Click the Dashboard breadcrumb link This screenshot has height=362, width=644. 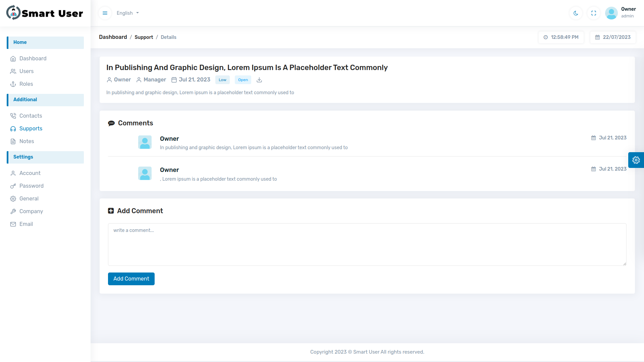point(113,37)
